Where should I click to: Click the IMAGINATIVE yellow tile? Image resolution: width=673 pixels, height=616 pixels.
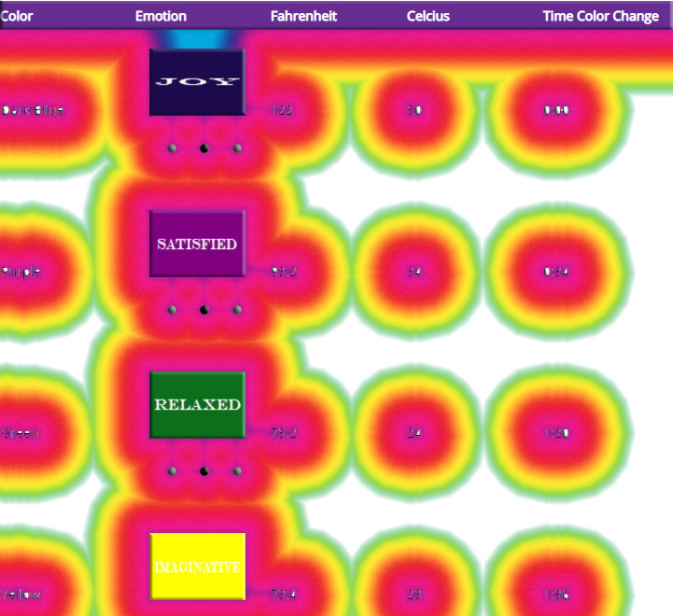[198, 567]
